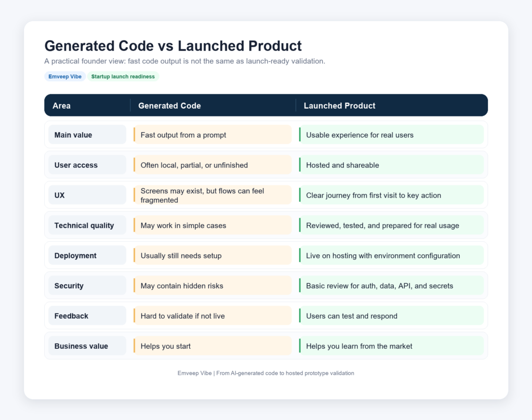Select the 'Security' row label
Image resolution: width=532 pixels, height=420 pixels.
pos(87,285)
